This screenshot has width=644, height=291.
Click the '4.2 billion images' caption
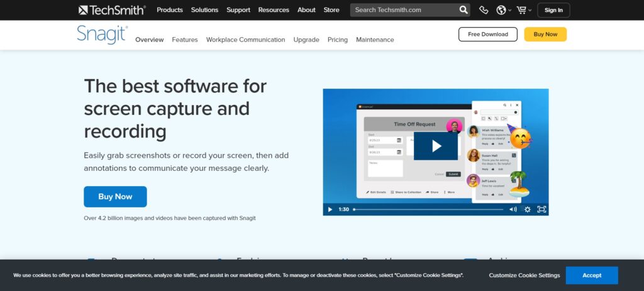coord(170,218)
